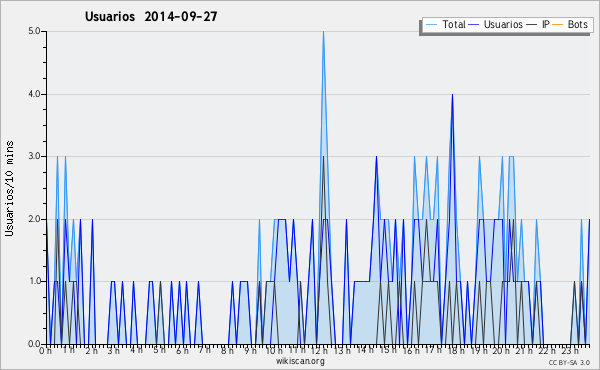Screen dimensions: 600x370
Task: Click the '16 h' x-axis label
Action: pos(411,350)
